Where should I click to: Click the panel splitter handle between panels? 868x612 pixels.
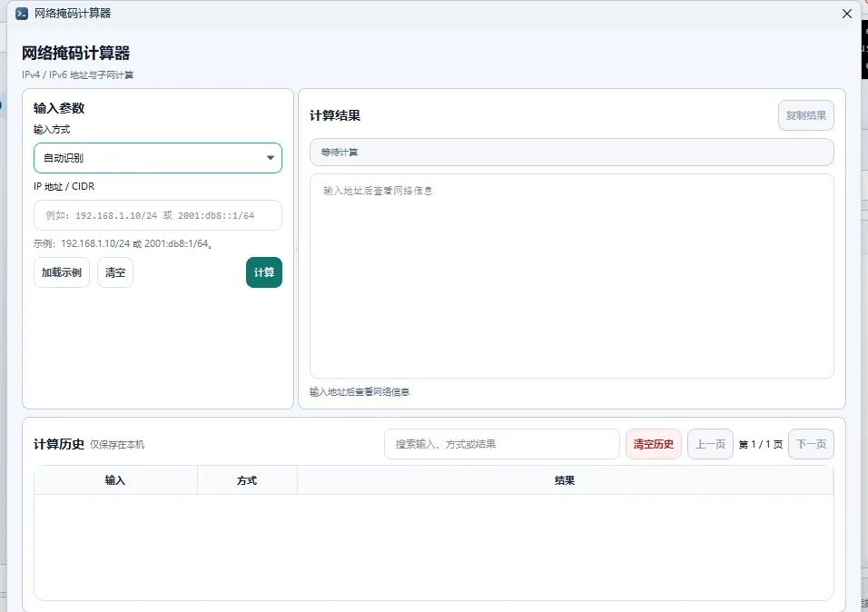[296, 249]
